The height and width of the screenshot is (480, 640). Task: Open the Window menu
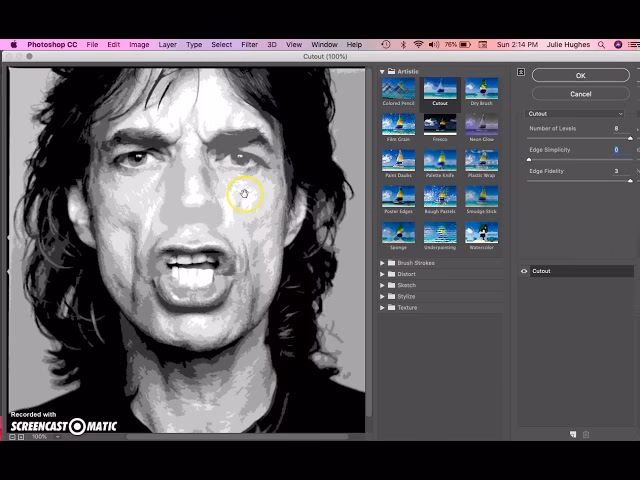pyautogui.click(x=324, y=44)
